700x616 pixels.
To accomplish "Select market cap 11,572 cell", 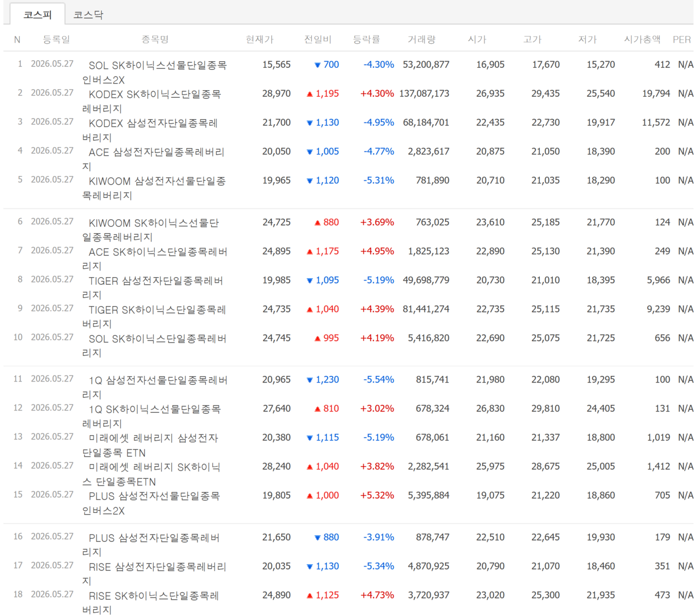I will pyautogui.click(x=656, y=122).
